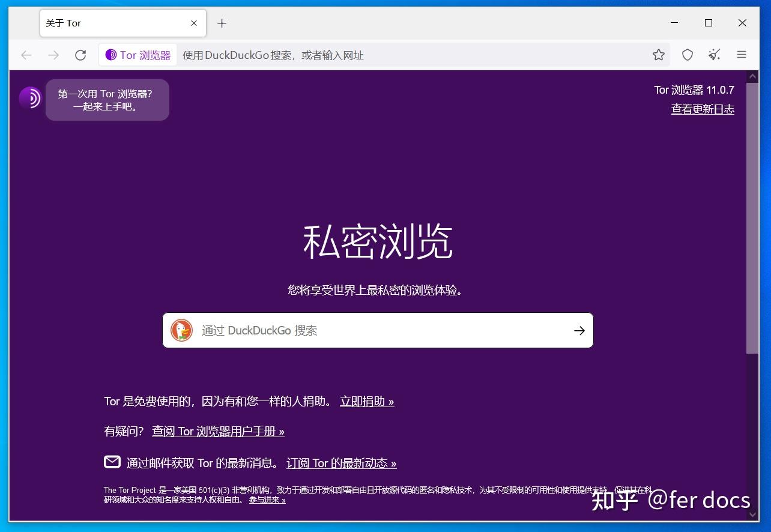Click the envelope icon beside newsletter text
The height and width of the screenshot is (532, 771).
point(112,462)
